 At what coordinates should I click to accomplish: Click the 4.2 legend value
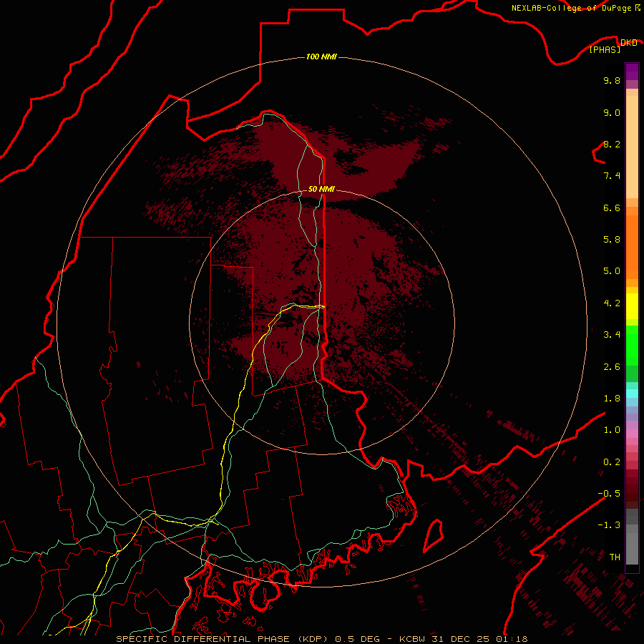pyautogui.click(x=612, y=303)
